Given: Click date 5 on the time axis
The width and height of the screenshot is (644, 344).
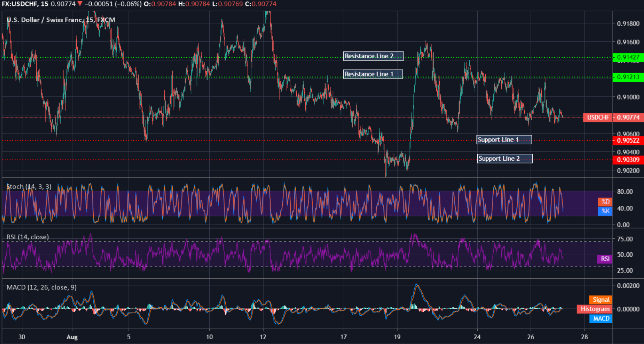Looking at the screenshot, I should (x=129, y=337).
